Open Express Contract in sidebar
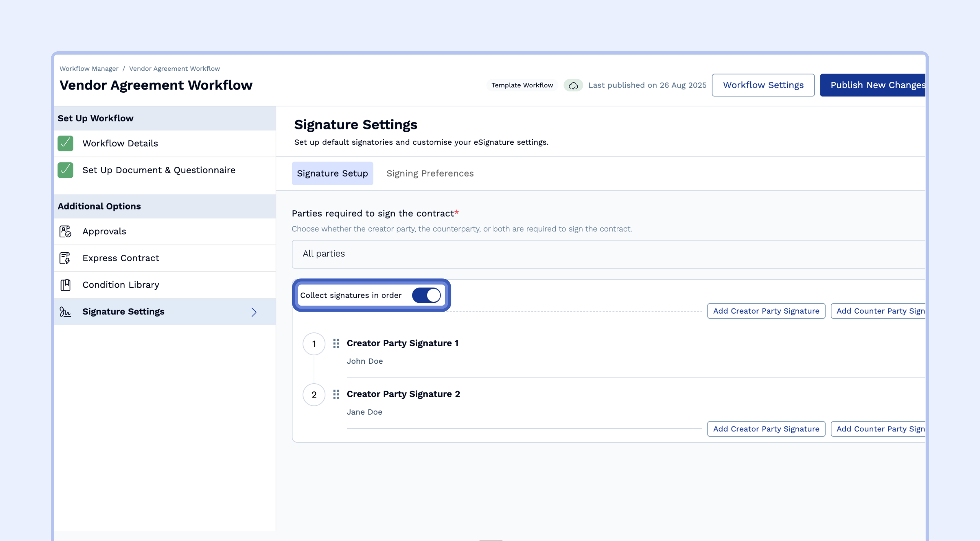The width and height of the screenshot is (980, 541). pos(121,258)
